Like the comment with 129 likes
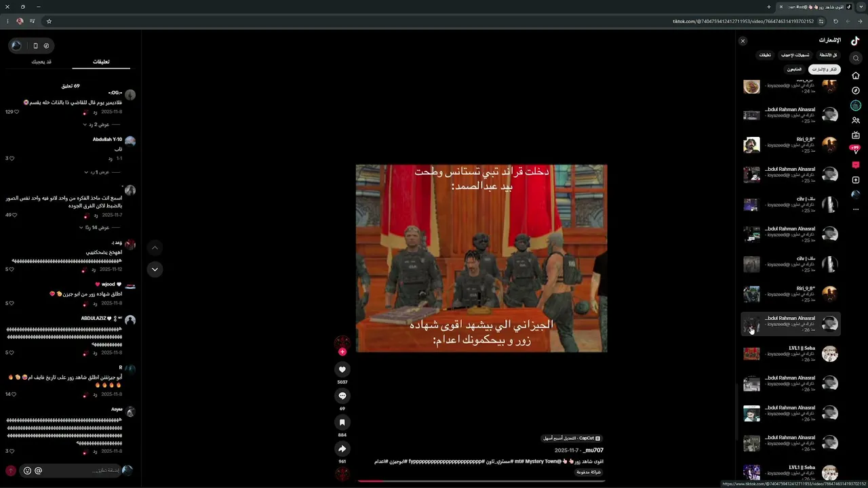Image resolution: width=868 pixels, height=488 pixels. [16, 112]
